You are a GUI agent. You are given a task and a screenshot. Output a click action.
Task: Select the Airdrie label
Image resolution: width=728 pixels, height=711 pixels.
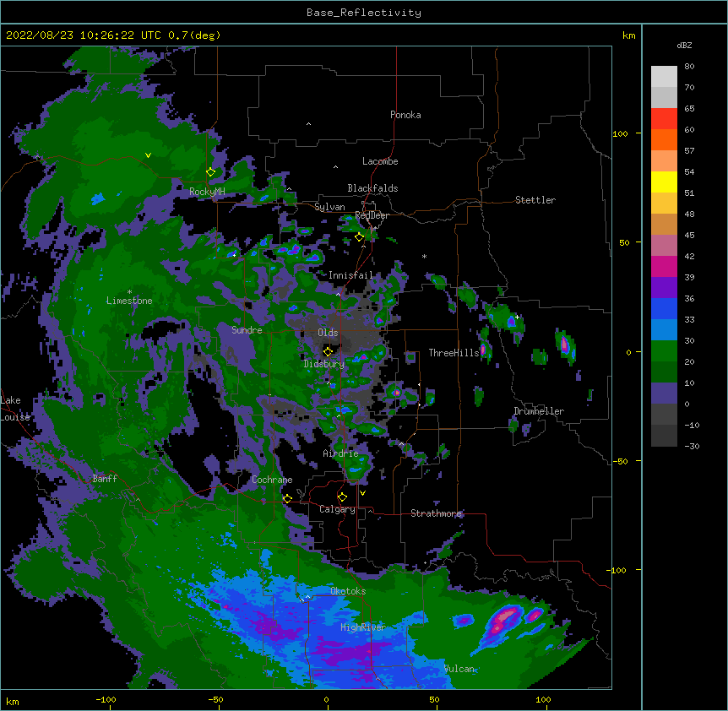click(340, 453)
